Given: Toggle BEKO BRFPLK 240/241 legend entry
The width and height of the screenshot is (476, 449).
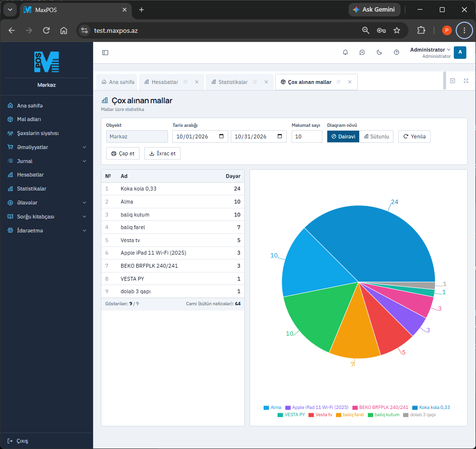Looking at the screenshot, I should coord(380,408).
